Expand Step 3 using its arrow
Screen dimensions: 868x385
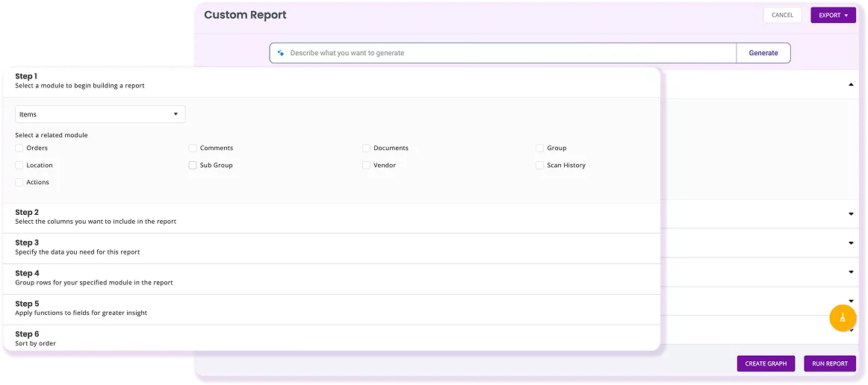click(x=851, y=242)
